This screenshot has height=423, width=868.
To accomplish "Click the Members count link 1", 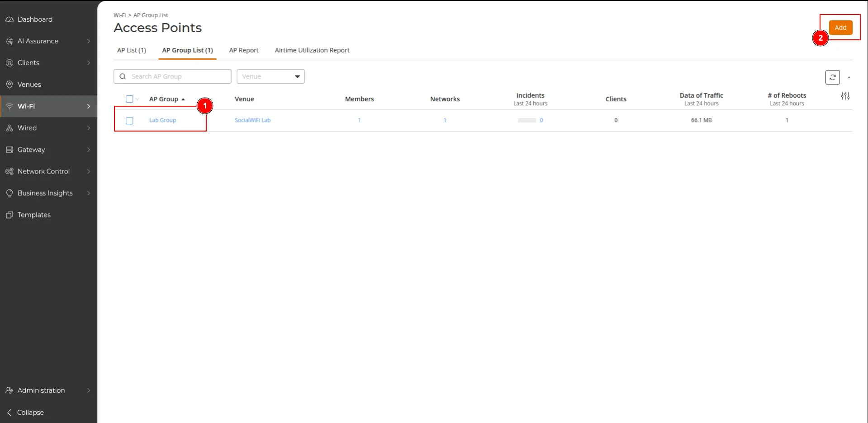I will click(x=359, y=120).
